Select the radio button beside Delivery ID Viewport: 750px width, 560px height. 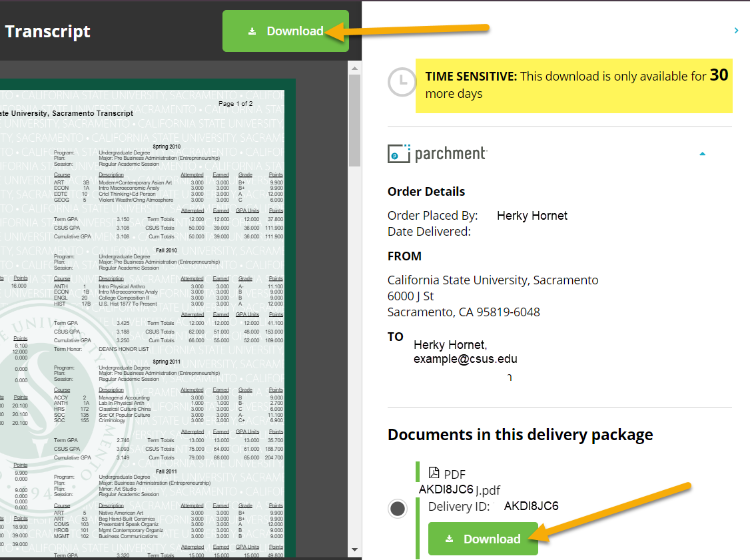tap(398, 509)
